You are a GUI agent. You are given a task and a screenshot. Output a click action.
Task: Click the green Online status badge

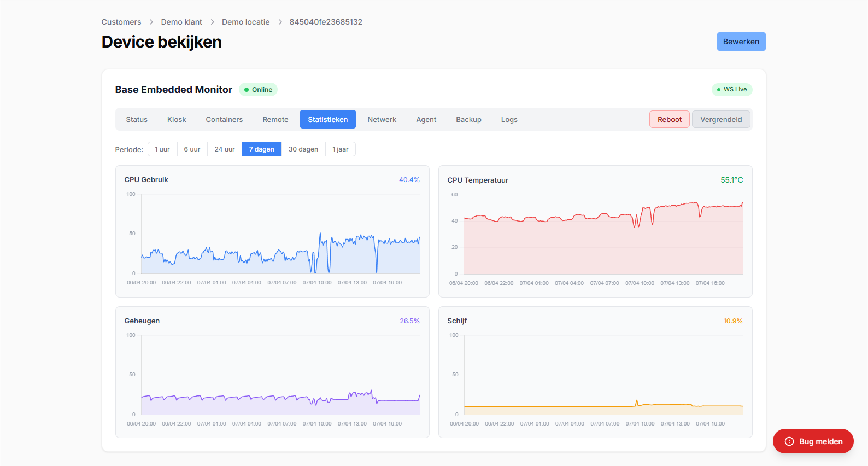pyautogui.click(x=258, y=90)
